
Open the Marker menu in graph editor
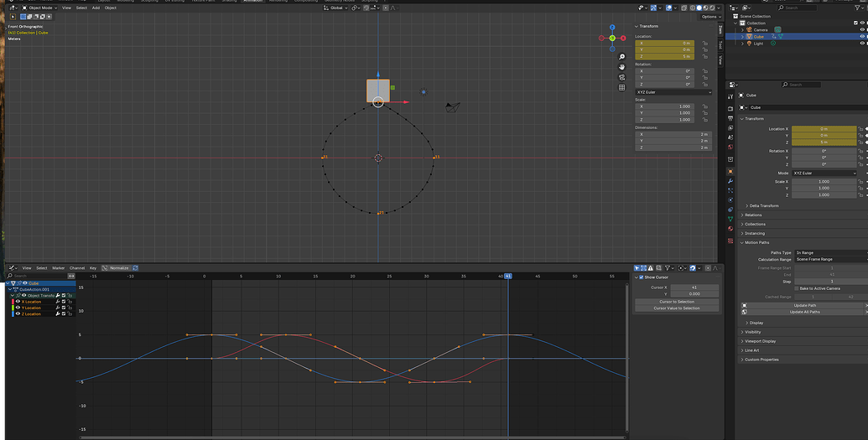pyautogui.click(x=58, y=268)
